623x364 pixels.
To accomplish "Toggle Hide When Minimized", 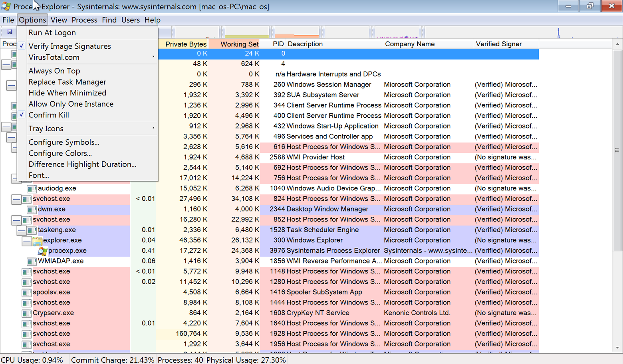I will coord(87,93).
